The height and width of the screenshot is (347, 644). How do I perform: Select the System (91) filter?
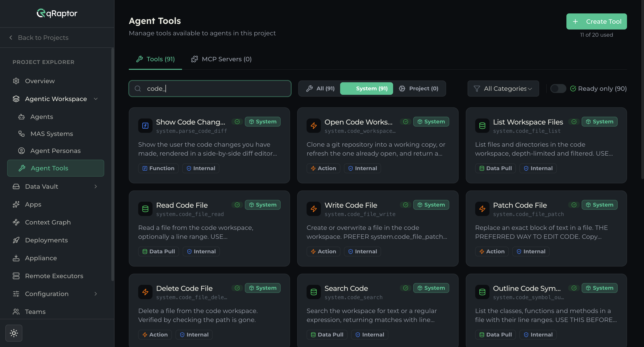(x=366, y=89)
